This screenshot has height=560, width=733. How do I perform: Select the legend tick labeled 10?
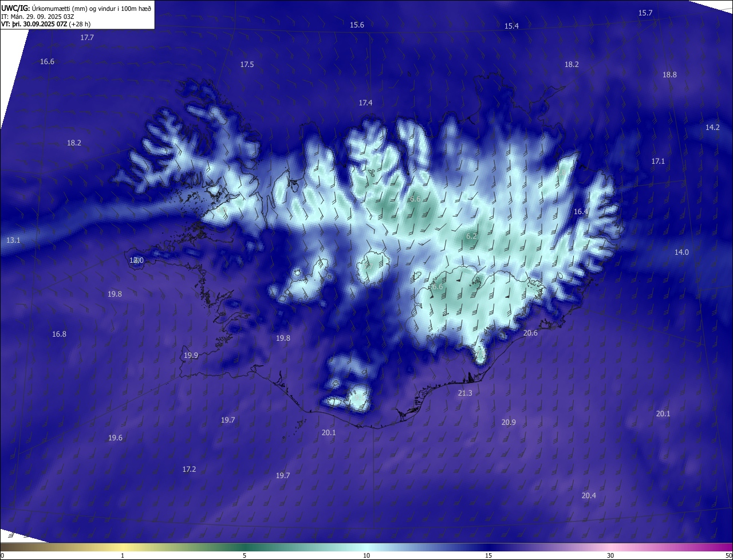click(366, 555)
